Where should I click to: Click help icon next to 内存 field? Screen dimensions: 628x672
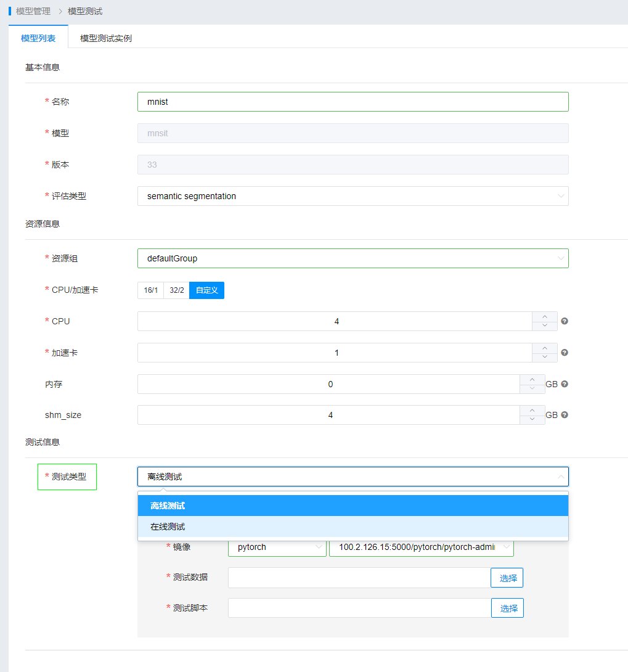565,384
